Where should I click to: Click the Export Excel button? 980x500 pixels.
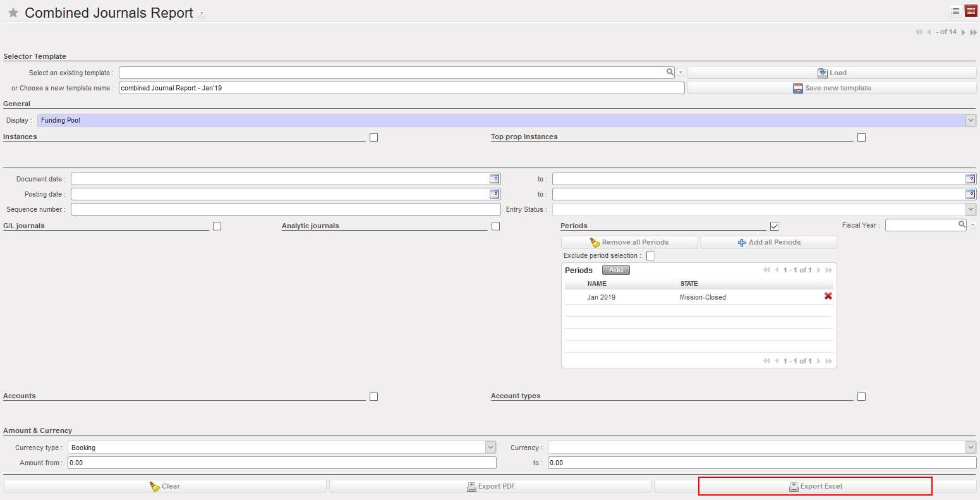815,486
